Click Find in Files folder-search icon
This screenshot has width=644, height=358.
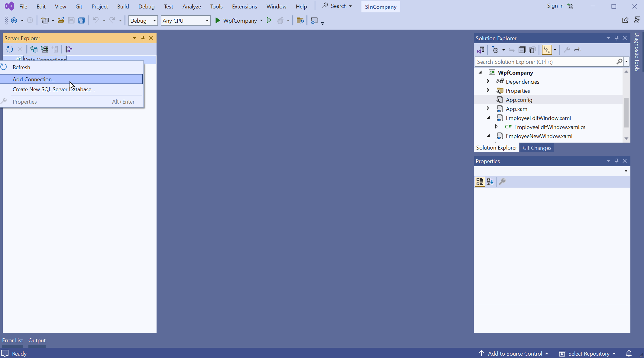(300, 21)
